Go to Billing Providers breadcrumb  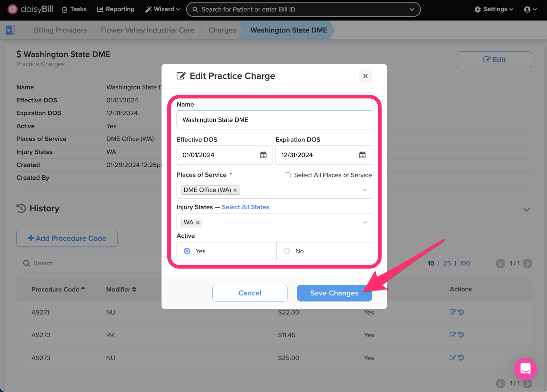tap(60, 30)
